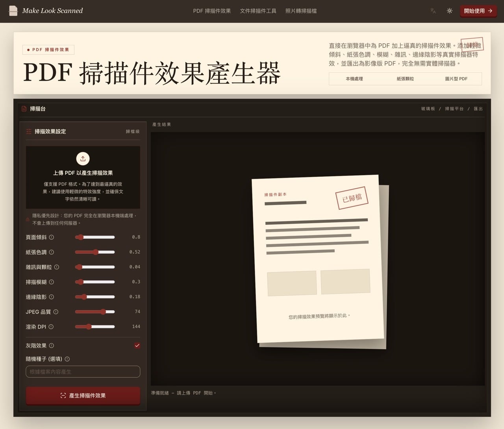Click the 上傳 PDF 以產生掃描效果 dropzone
The height and width of the screenshot is (429, 504).
(83, 177)
